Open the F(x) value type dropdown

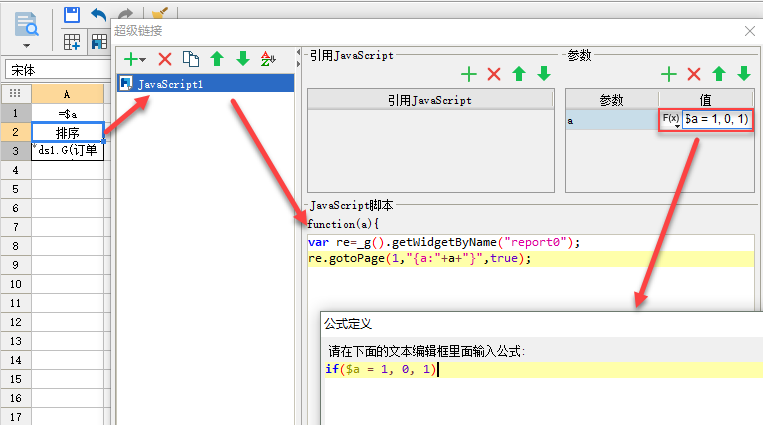click(671, 119)
